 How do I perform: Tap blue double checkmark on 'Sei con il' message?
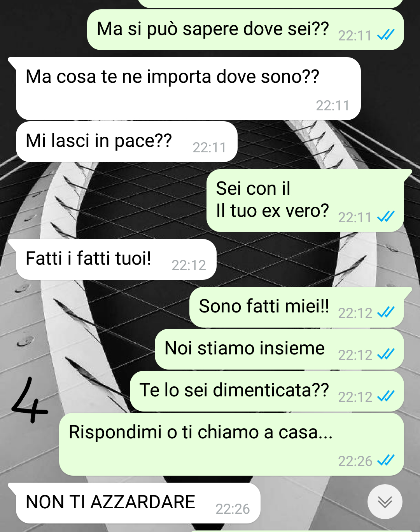pyautogui.click(x=386, y=217)
